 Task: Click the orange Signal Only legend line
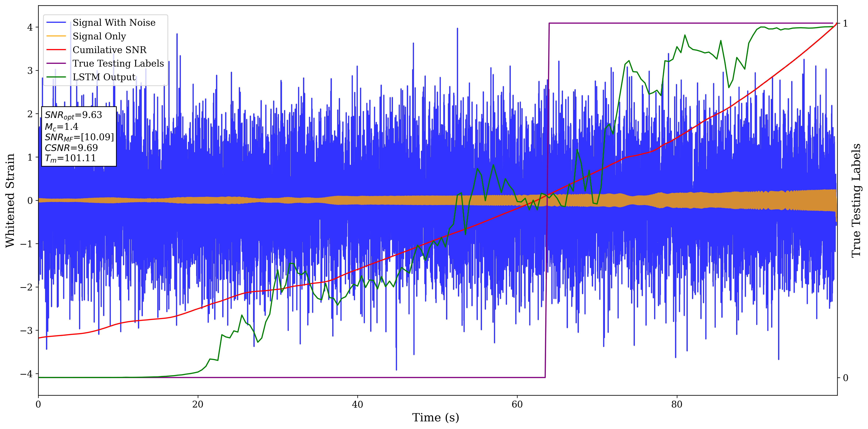point(56,36)
